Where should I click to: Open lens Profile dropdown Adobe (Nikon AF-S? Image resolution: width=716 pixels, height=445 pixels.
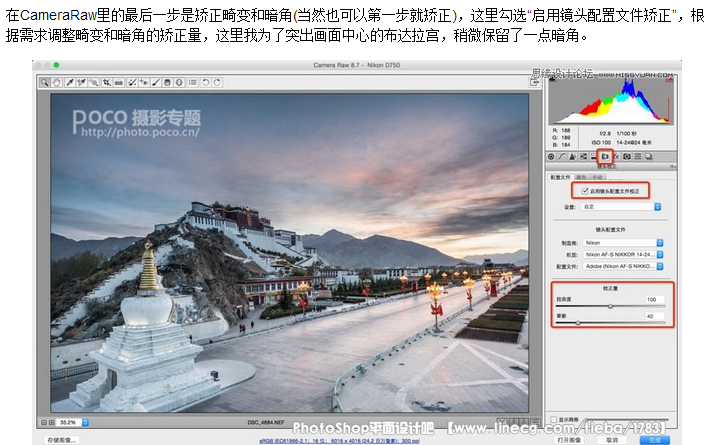coord(623,266)
